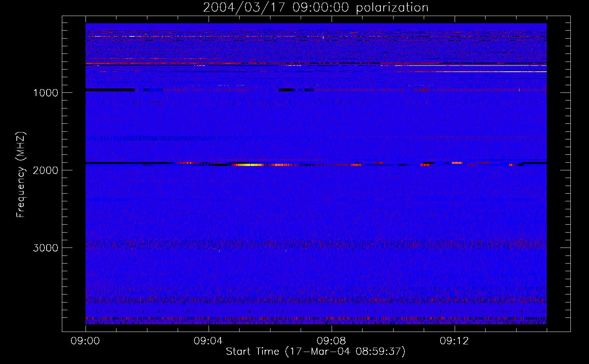Click the '09:00' time tick label
589x364 pixels.
pyautogui.click(x=85, y=341)
